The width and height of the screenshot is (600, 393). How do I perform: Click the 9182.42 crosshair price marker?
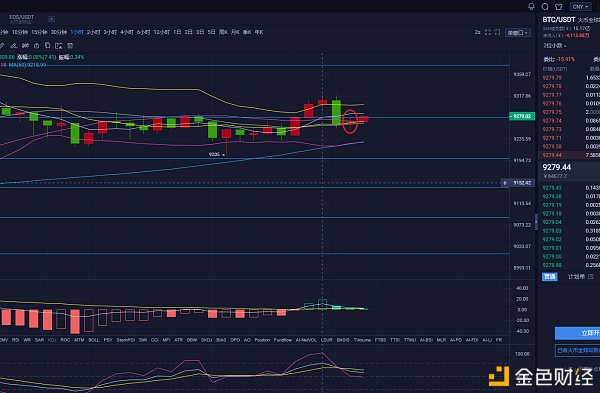pyautogui.click(x=517, y=183)
